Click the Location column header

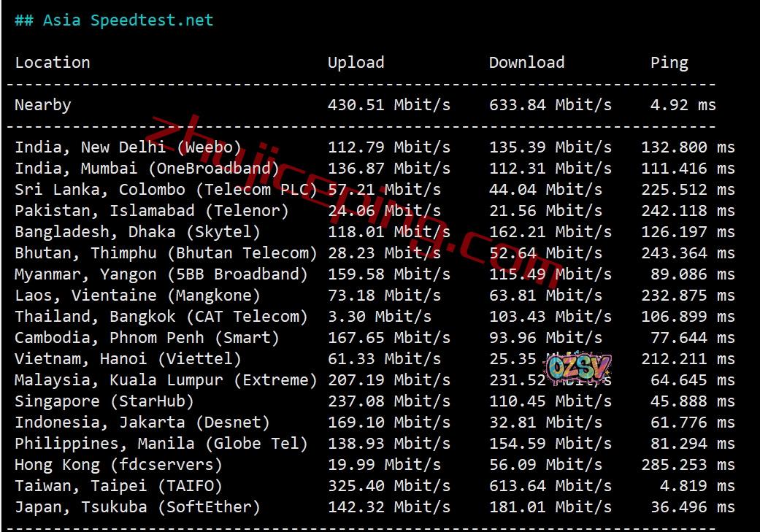coord(53,63)
